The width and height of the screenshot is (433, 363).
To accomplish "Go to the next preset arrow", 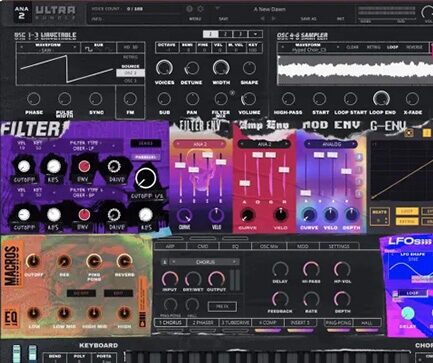I will pyautogui.click(x=274, y=19).
